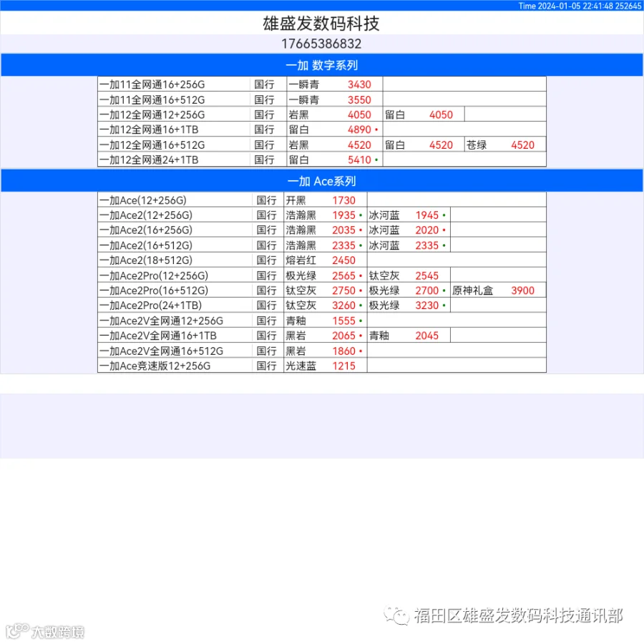
Task: Click the 熔岩红 price 2450
Action: [x=343, y=260]
